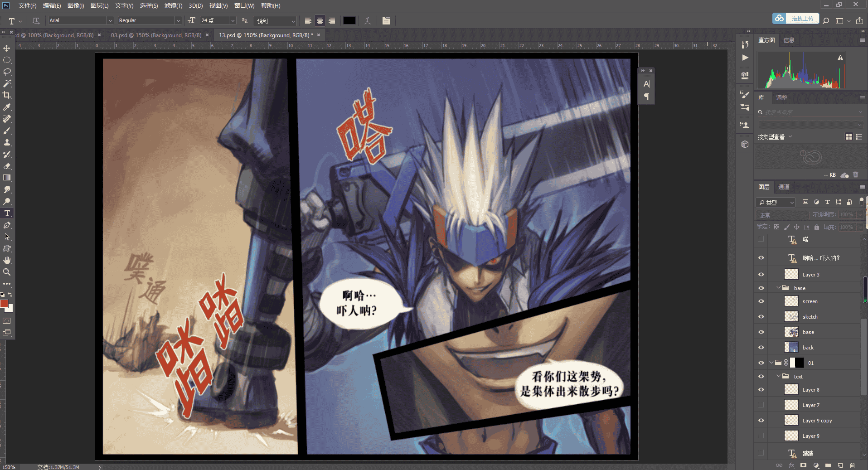This screenshot has width=868, height=470.
Task: Select the Magic Wand tool
Action: point(7,83)
